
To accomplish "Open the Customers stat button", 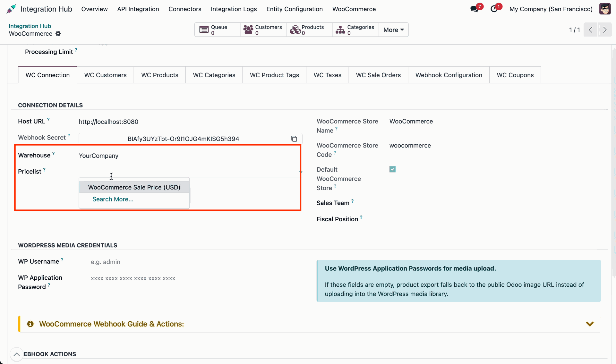I will 263,30.
